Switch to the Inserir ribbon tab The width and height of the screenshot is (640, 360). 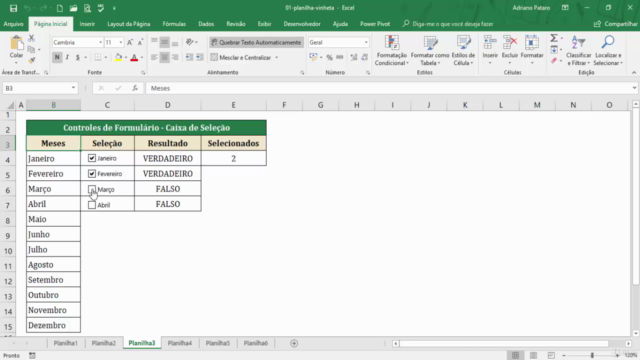87,24
